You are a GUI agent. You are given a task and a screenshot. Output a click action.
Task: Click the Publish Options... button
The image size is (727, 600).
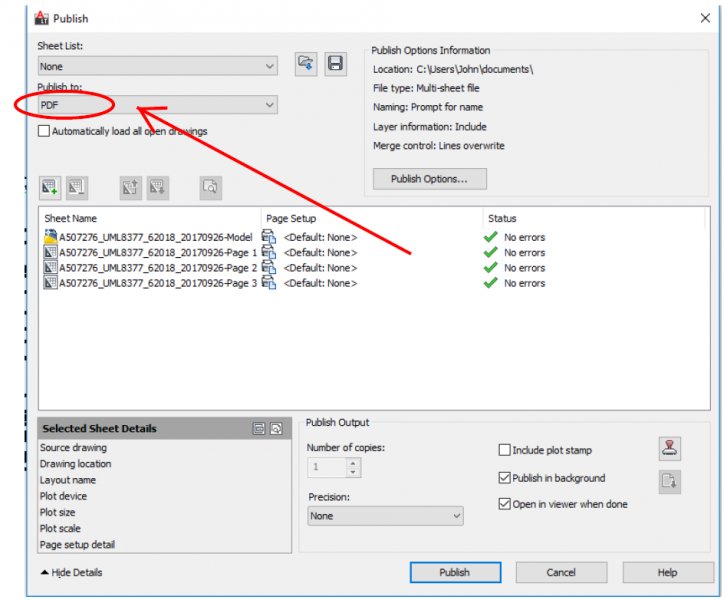pyautogui.click(x=430, y=179)
